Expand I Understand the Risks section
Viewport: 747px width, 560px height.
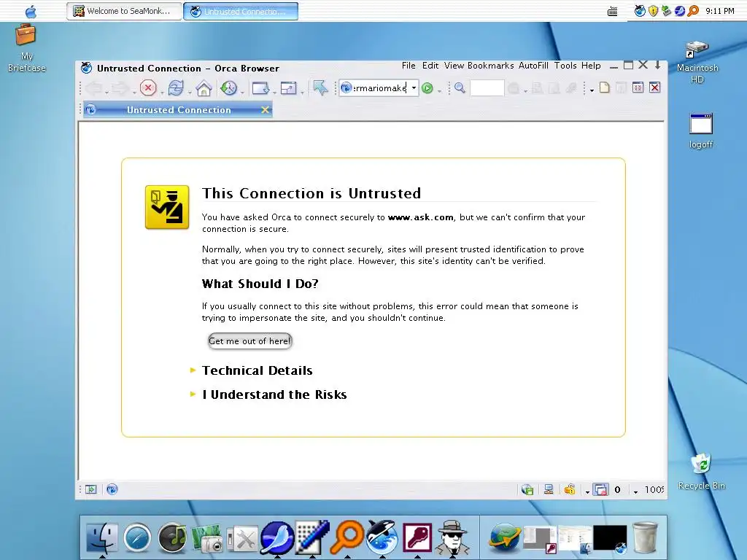[268, 394]
